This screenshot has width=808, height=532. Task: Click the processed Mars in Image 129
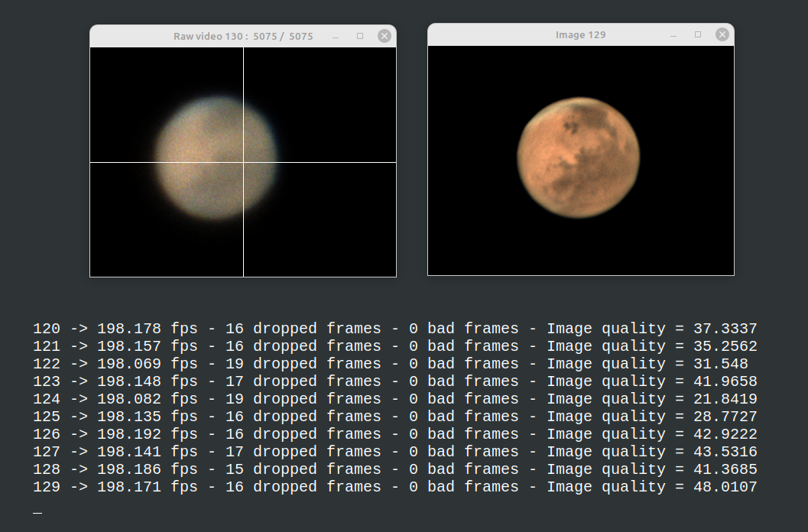579,157
